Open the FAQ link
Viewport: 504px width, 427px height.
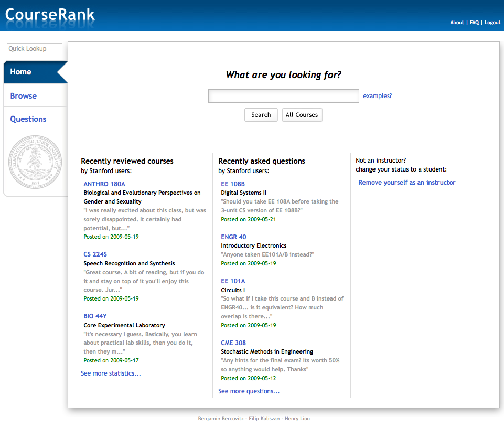[474, 23]
